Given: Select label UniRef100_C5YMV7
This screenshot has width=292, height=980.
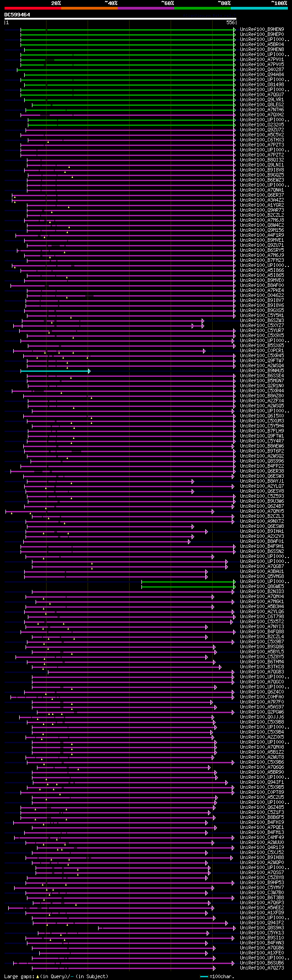Looking at the screenshot, I should (262, 888).
